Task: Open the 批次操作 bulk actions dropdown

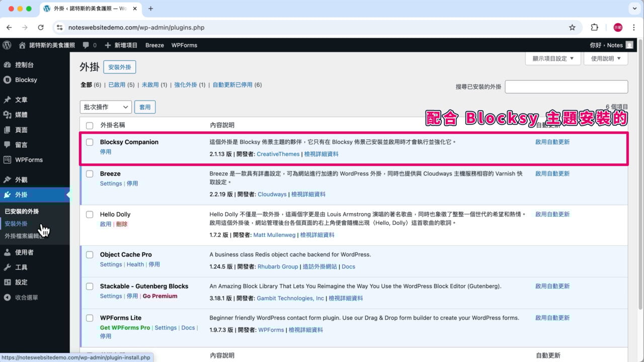Action: 105,107
